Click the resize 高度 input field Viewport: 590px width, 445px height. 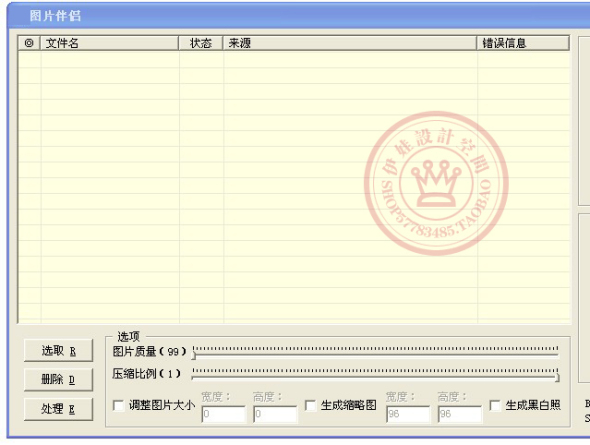point(275,414)
